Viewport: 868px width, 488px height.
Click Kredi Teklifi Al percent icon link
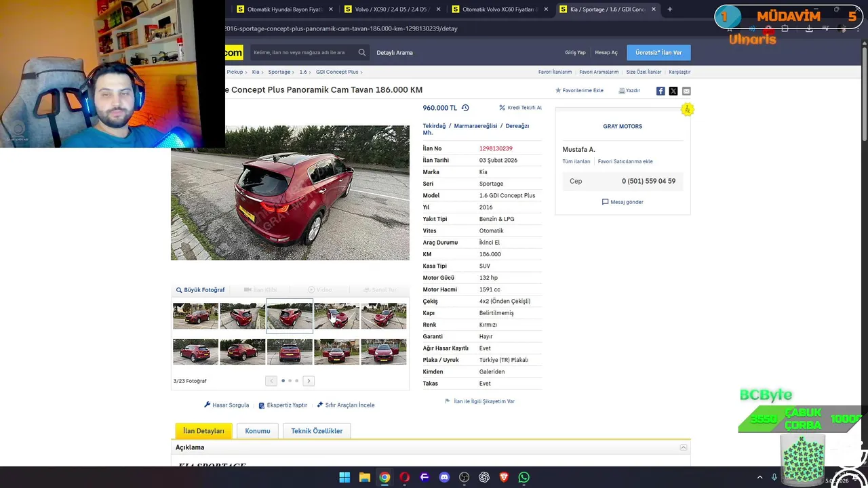pos(520,108)
